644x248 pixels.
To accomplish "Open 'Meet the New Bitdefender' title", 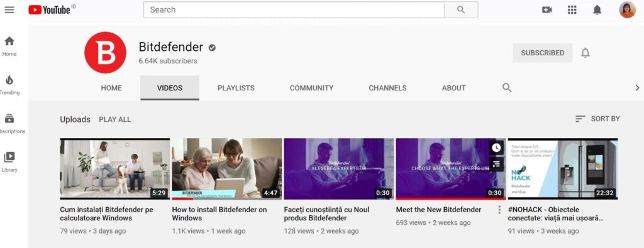I will 438,210.
